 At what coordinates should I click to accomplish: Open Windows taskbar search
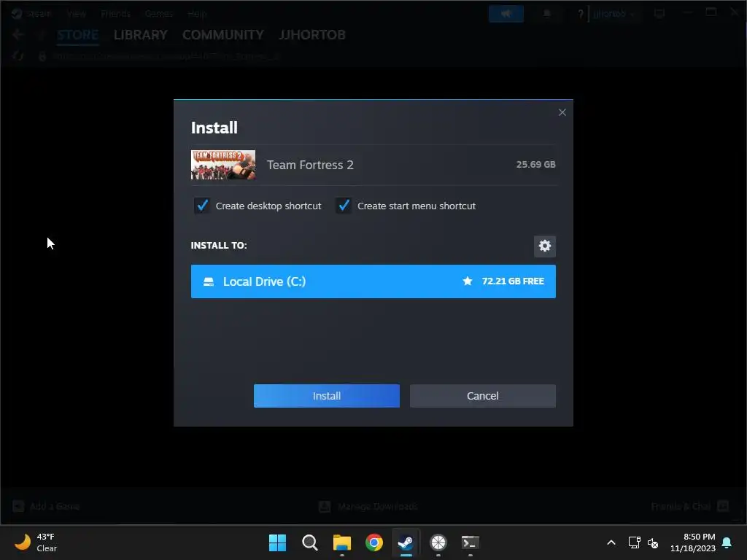click(309, 542)
